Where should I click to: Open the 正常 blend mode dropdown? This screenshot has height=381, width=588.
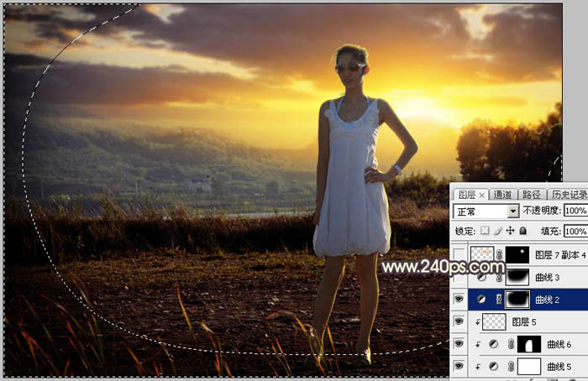pyautogui.click(x=486, y=211)
